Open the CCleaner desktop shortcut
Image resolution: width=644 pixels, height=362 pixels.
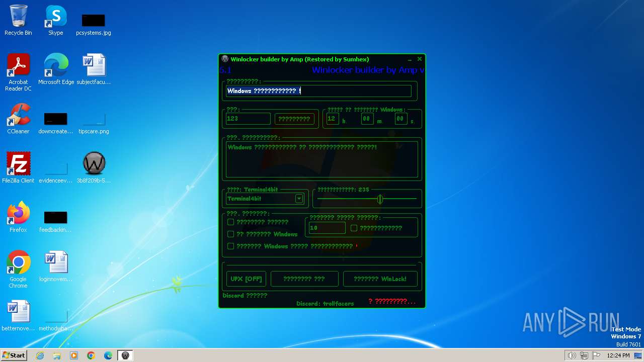pos(18,119)
